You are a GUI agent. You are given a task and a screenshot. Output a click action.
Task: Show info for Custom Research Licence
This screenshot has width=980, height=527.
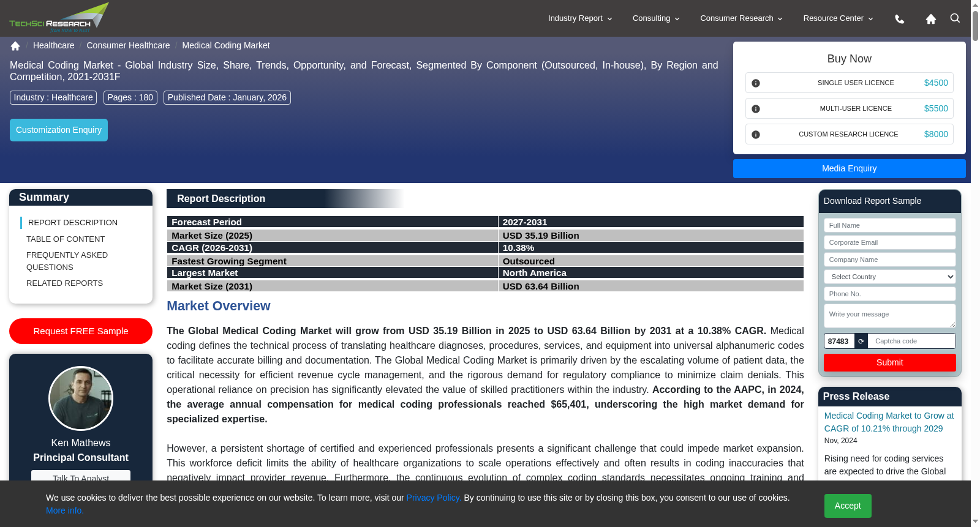point(756,135)
